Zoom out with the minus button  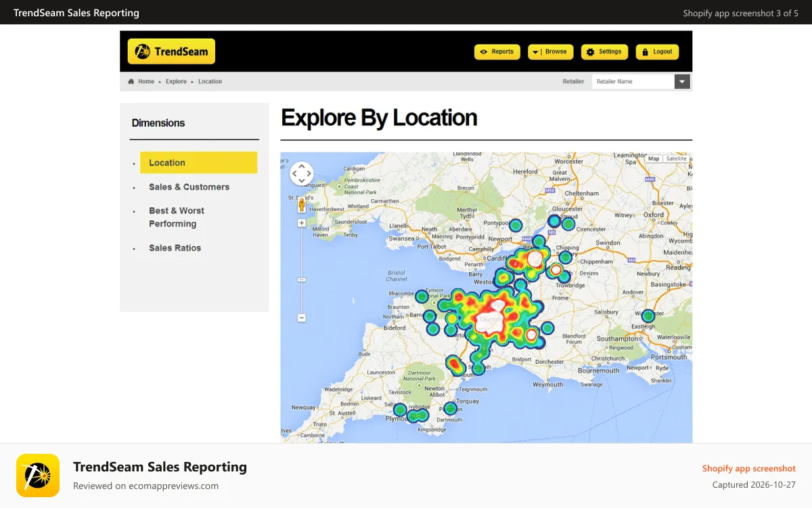[x=302, y=318]
